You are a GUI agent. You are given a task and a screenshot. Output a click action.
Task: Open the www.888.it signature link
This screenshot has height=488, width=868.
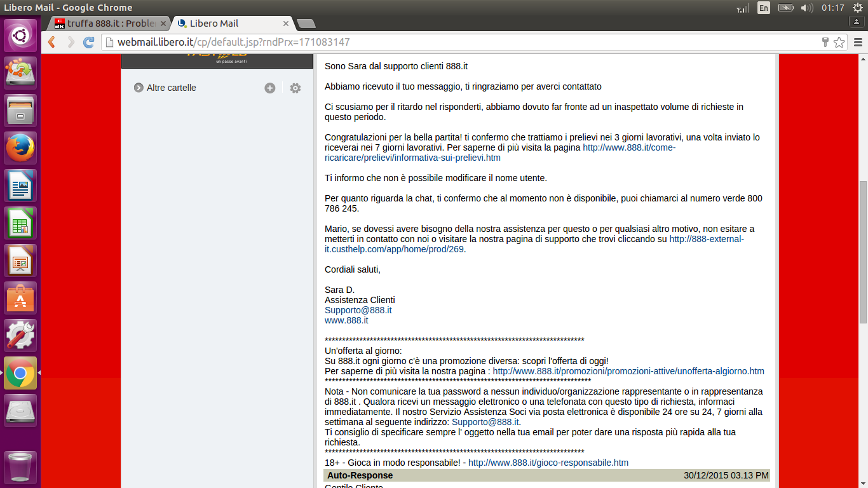click(346, 320)
